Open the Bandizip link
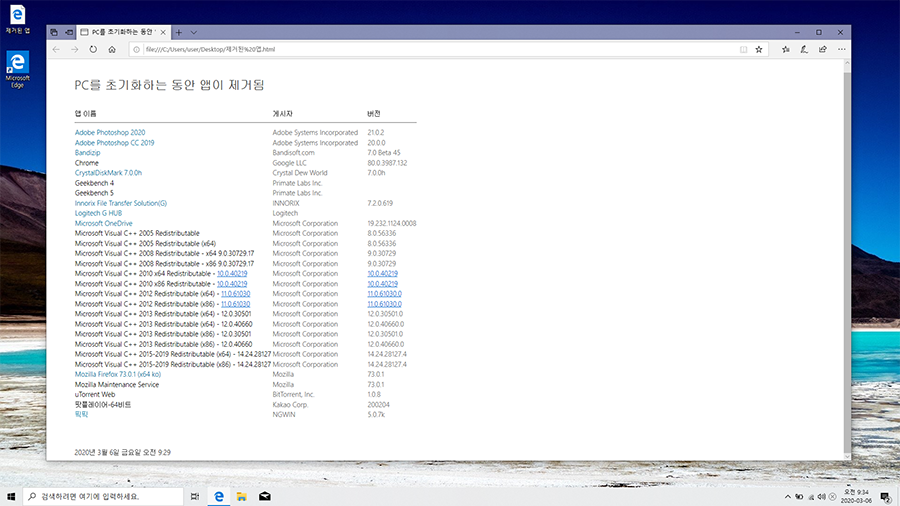Image resolution: width=900 pixels, height=506 pixels. coord(87,153)
